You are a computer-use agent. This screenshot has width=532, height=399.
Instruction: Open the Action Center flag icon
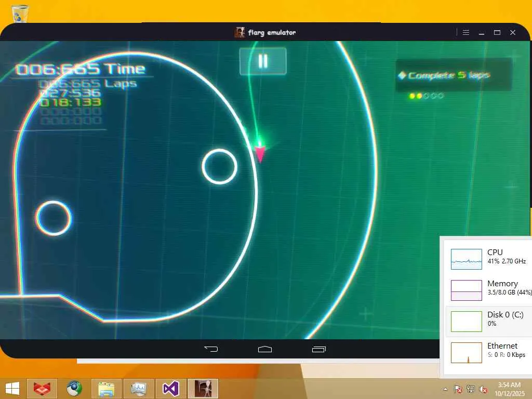tap(458, 389)
